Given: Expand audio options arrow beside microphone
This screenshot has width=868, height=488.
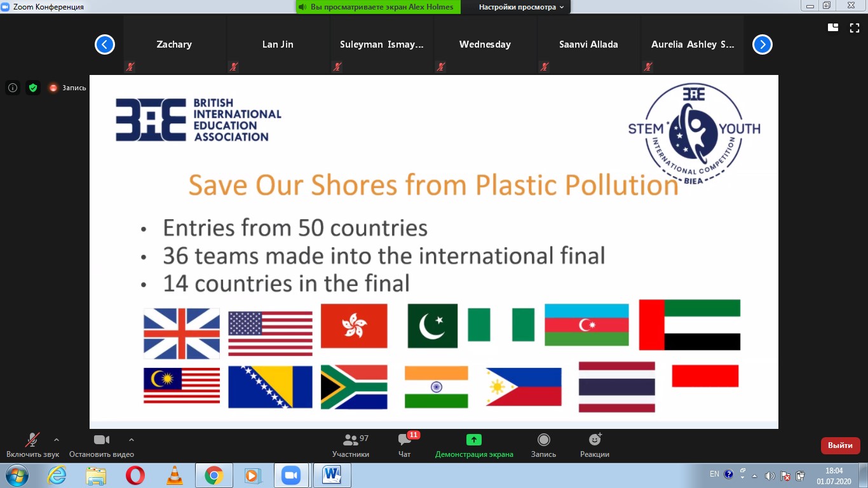Looking at the screenshot, I should point(57,439).
